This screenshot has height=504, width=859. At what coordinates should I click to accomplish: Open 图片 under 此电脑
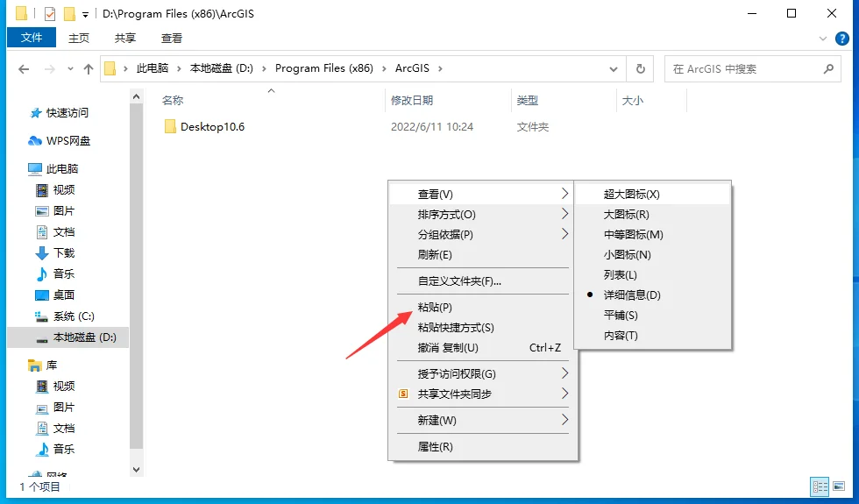coord(55,211)
